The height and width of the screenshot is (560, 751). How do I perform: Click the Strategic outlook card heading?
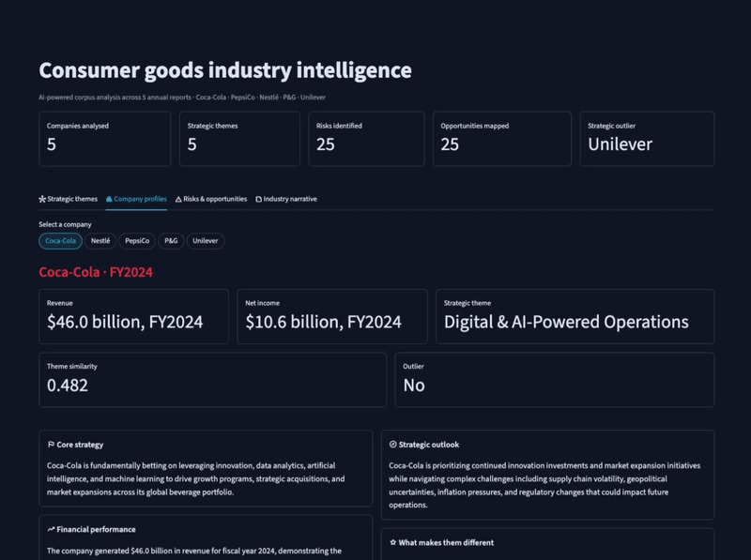429,445
